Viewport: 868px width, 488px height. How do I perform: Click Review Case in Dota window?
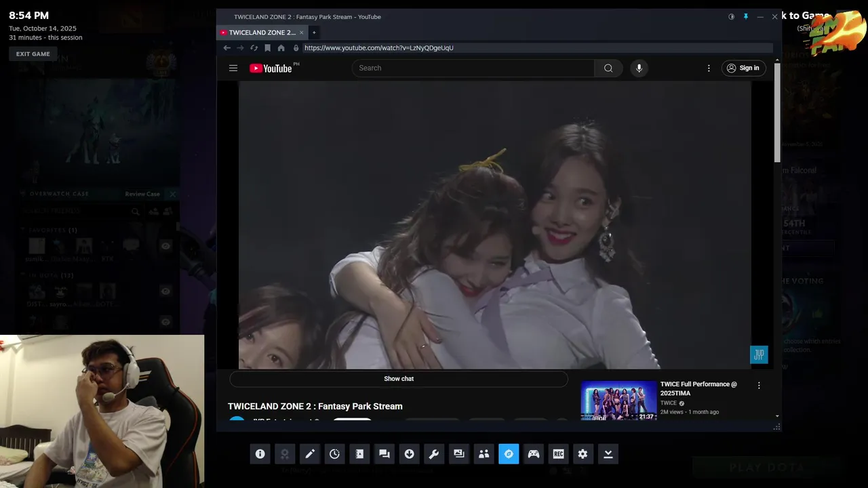point(142,194)
